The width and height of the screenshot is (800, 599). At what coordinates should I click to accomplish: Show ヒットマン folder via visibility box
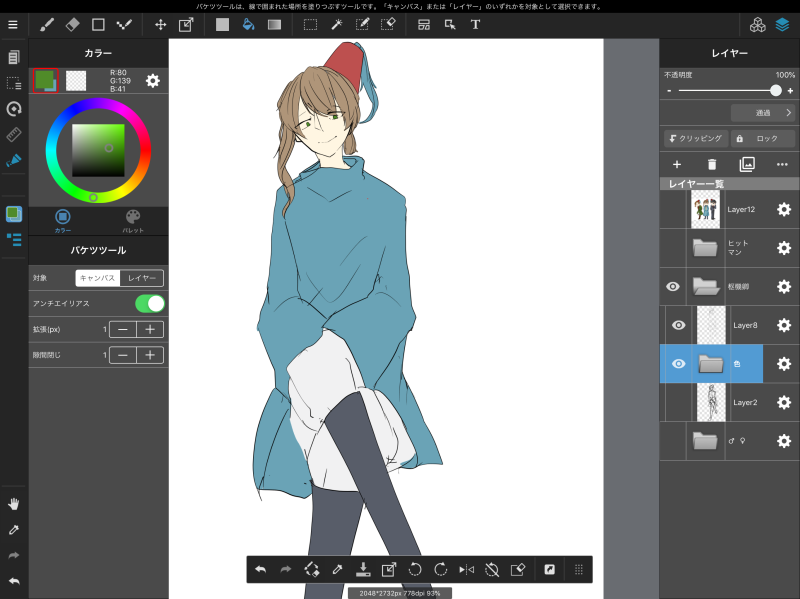point(673,248)
